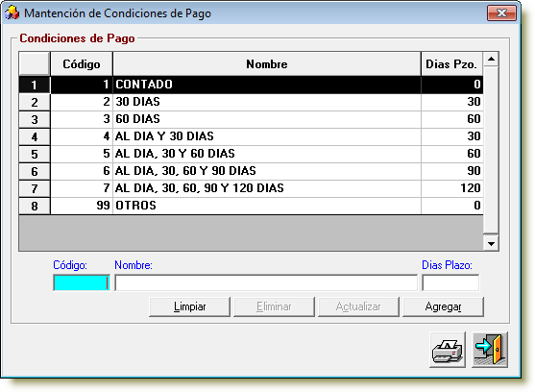Select the CONTADO row
Image resolution: width=535 pixels, height=392 pixels.
[x=251, y=85]
